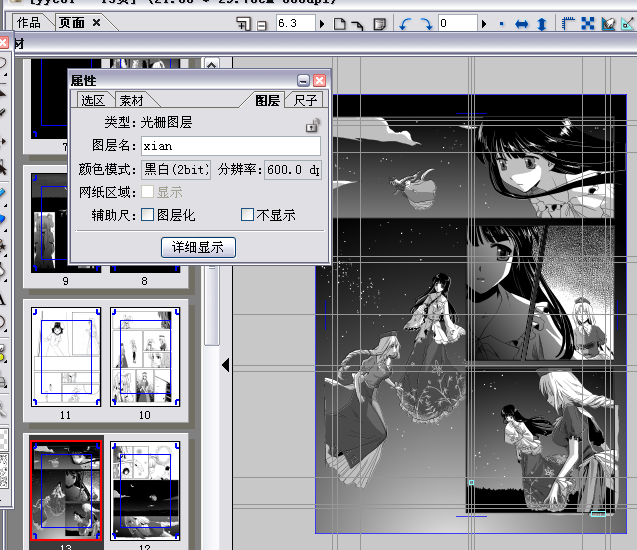The image size is (637, 550).
Task: Open the rotation angle arrow next to 0
Action: (485, 23)
